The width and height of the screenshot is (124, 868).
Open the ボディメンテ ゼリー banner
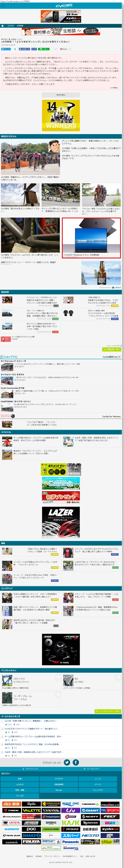(x=61, y=469)
